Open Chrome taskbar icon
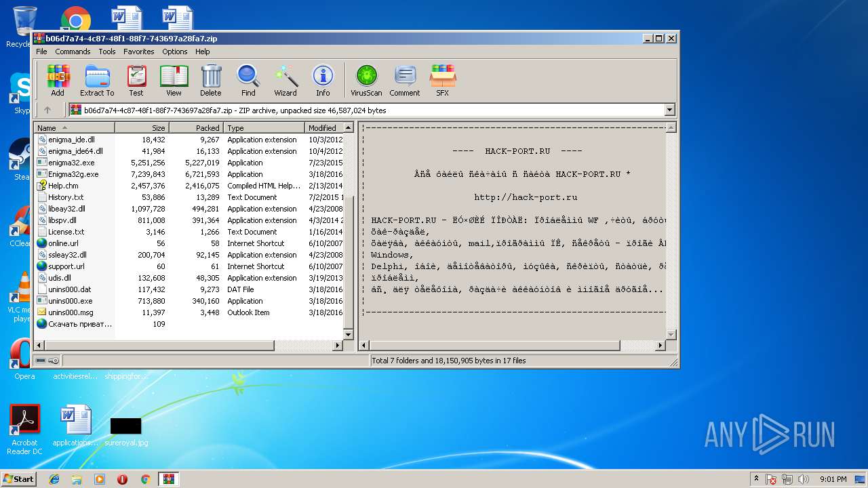Image resolution: width=868 pixels, height=488 pixels. [x=145, y=479]
